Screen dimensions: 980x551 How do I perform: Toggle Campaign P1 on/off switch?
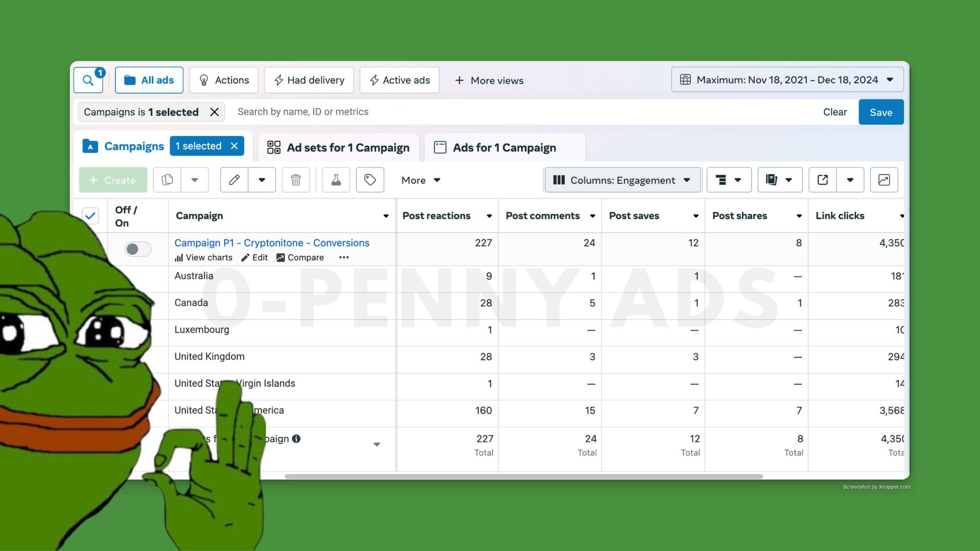pos(138,249)
